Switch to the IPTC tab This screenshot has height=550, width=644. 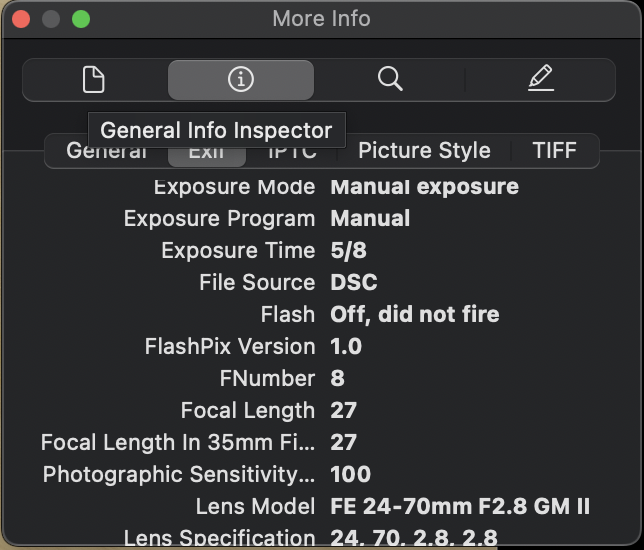click(292, 153)
